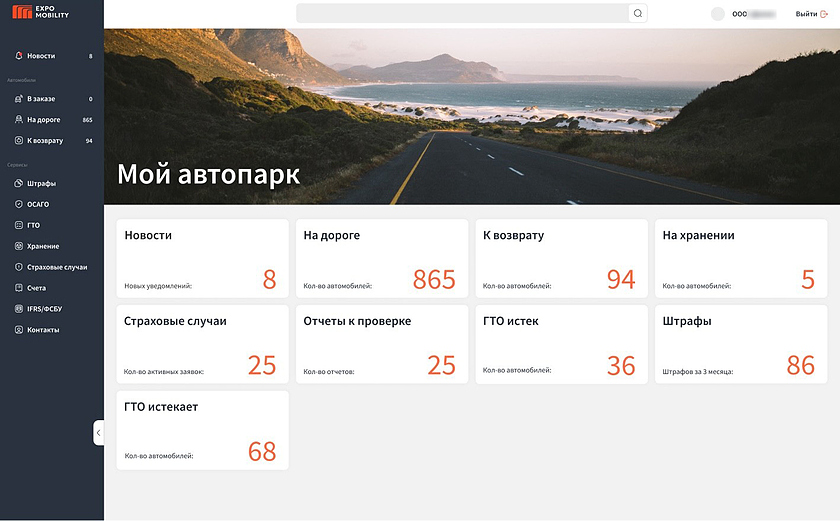Collapse the sidebar with the arrow handle
This screenshot has width=840, height=521.
(98, 433)
